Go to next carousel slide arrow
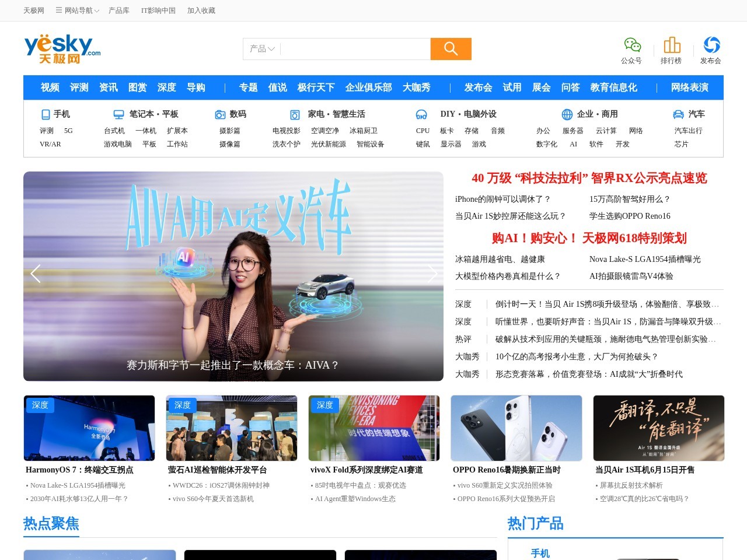 (432, 274)
